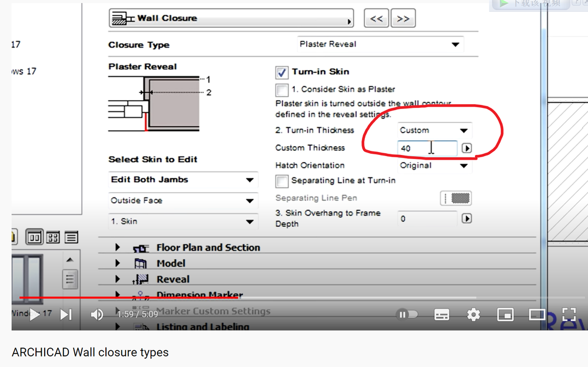Mute the video volume

(x=97, y=315)
